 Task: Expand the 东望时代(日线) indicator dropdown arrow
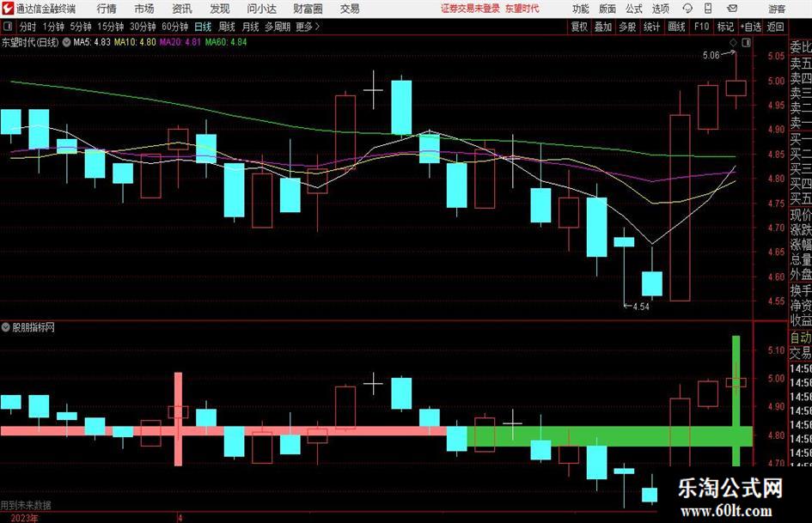coord(66,42)
